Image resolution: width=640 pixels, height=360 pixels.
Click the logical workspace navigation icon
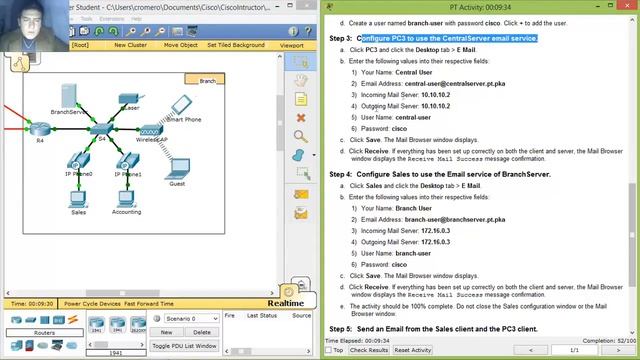[x=20, y=63]
